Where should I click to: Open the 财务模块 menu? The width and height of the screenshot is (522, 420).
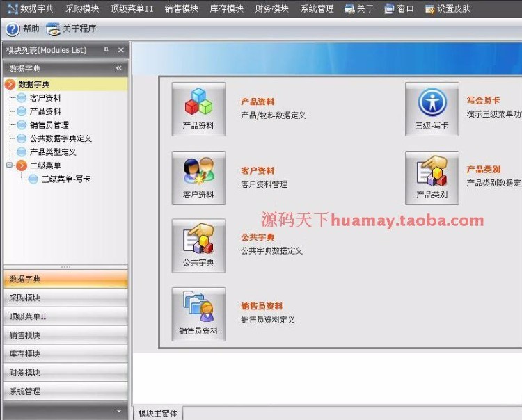272,8
